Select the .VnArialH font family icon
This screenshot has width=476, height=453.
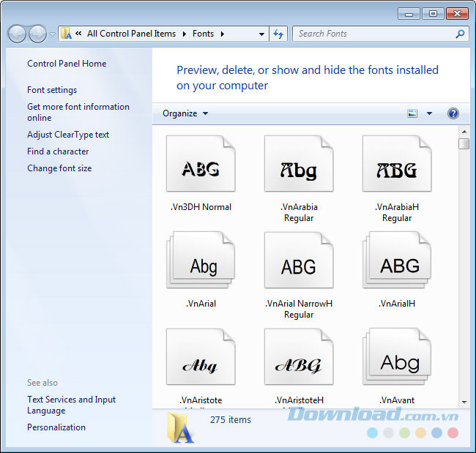pos(397,260)
